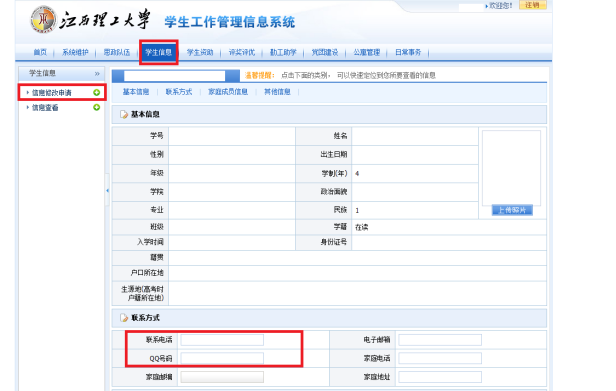Image resolution: width=616 pixels, height=391 pixels.
Task: Click the 温馨提醒 notice text
Action: [260, 75]
